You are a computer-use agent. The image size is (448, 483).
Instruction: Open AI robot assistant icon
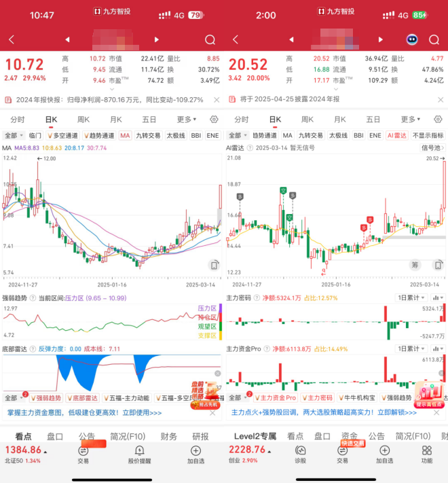click(412, 39)
